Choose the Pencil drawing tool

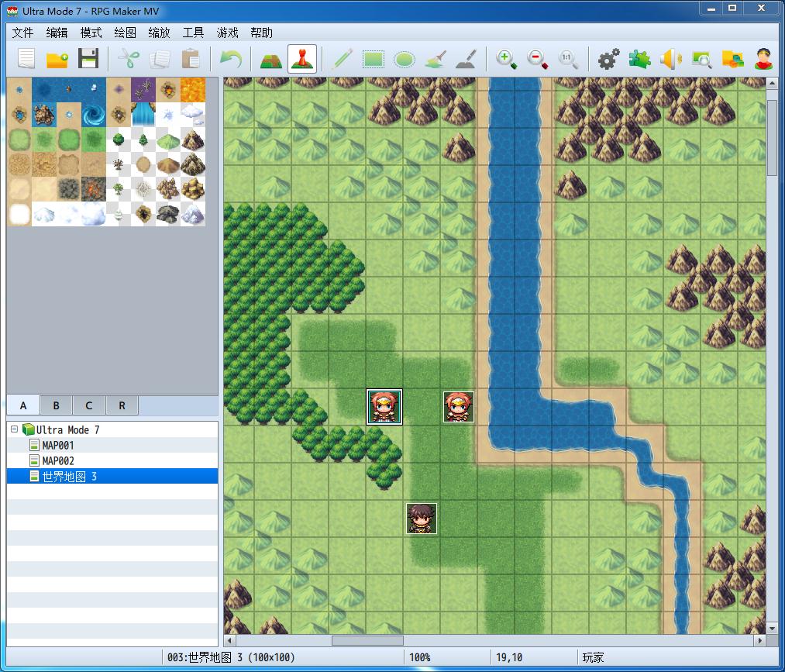pyautogui.click(x=343, y=59)
